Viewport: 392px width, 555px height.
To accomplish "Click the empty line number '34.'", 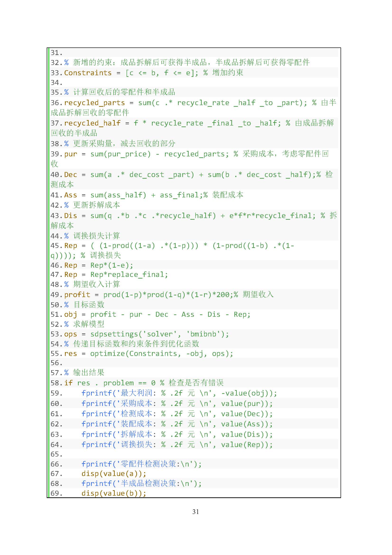I will 56,83.
